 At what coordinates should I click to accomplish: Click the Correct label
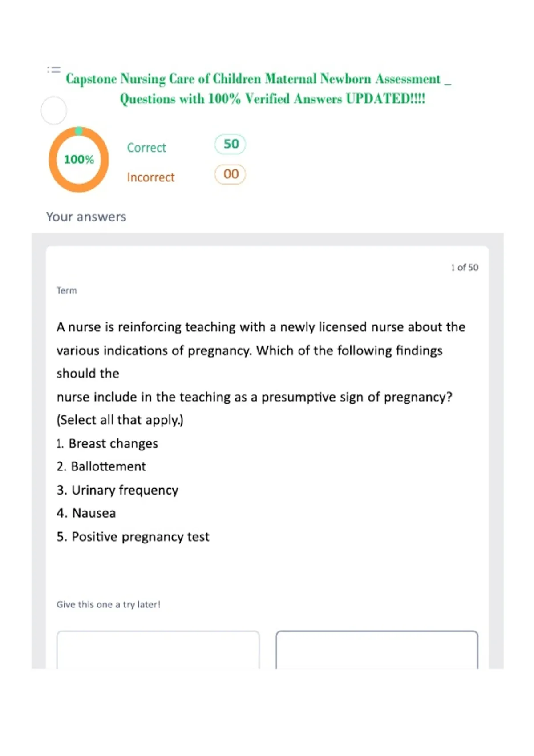pos(146,148)
